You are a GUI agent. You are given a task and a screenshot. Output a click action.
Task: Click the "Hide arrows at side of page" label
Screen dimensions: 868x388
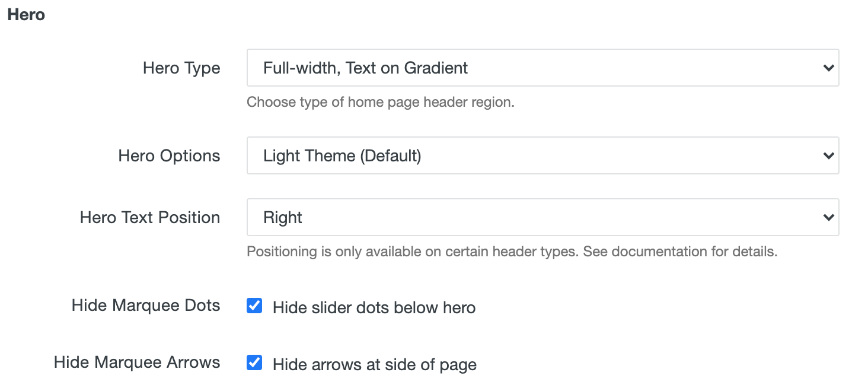point(374,364)
